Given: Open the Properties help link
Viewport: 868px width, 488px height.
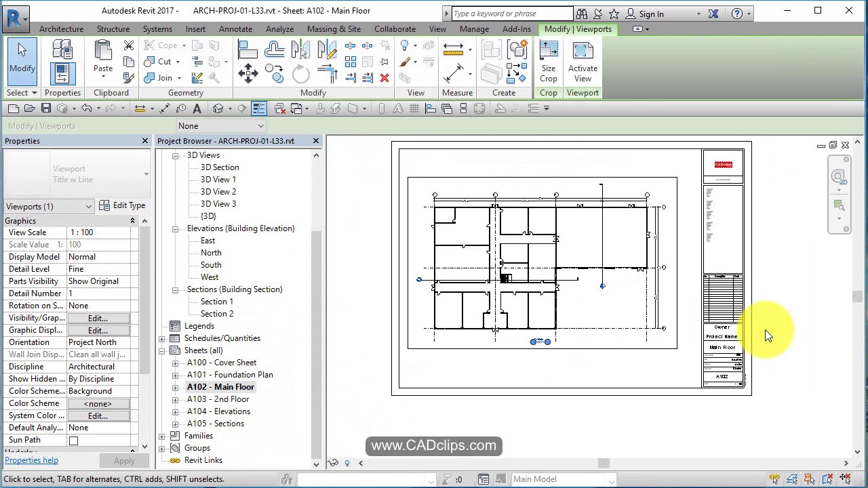Looking at the screenshot, I should point(31,460).
